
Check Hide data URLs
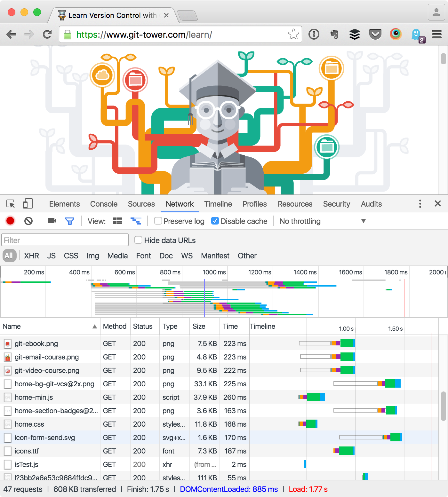coord(138,240)
